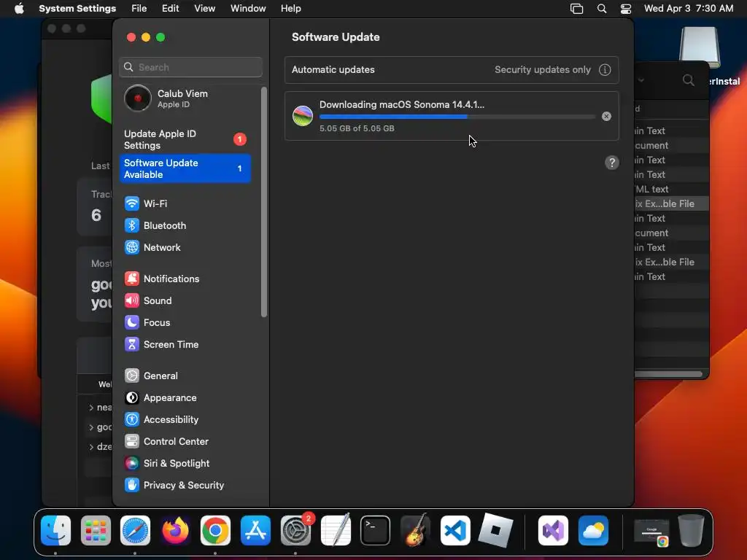Open the Window menu
This screenshot has height=560, width=747.
tap(248, 8)
